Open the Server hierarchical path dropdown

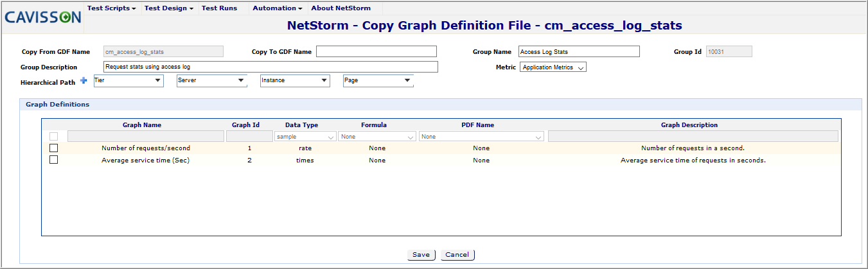211,80
